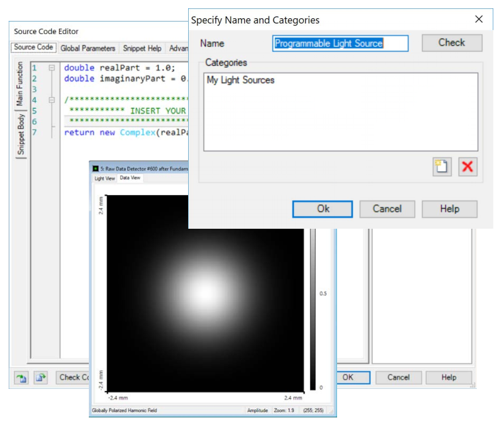Click Check button next to Name field
Screen dimensions: 499x424
(x=452, y=43)
